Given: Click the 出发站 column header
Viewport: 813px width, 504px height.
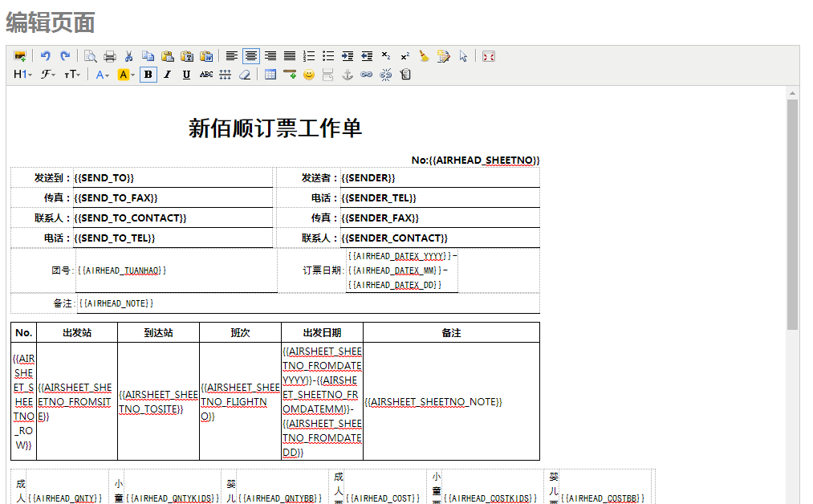Looking at the screenshot, I should 77,333.
